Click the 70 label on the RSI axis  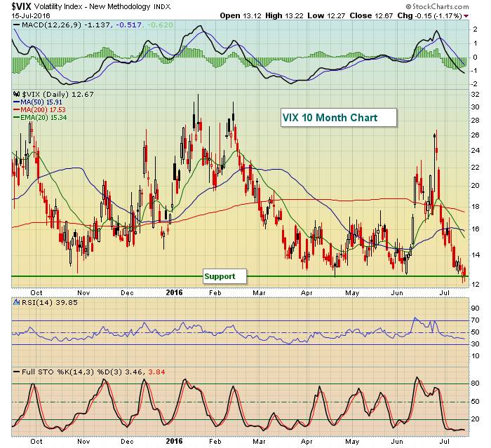click(475, 320)
